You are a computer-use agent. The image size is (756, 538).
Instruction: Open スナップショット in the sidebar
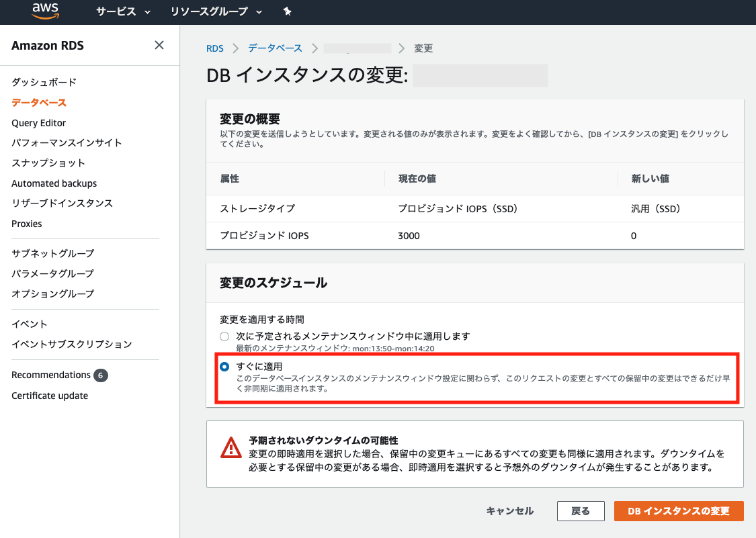pos(48,163)
